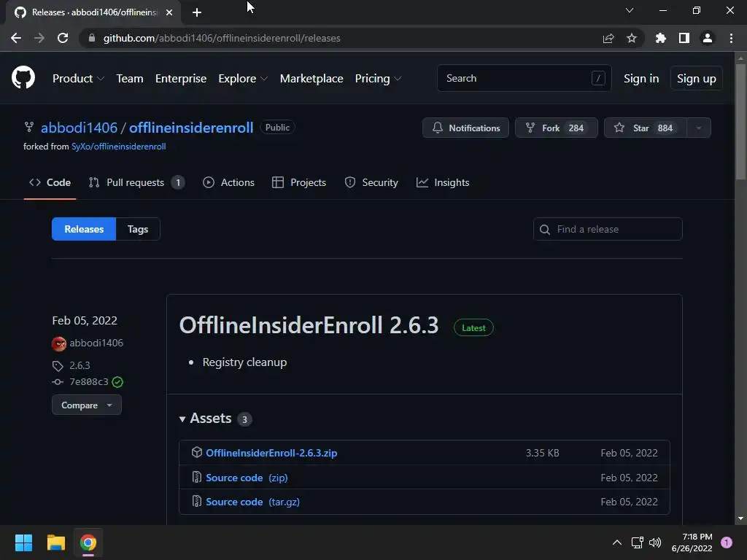Switch to the Security tab

tap(371, 182)
